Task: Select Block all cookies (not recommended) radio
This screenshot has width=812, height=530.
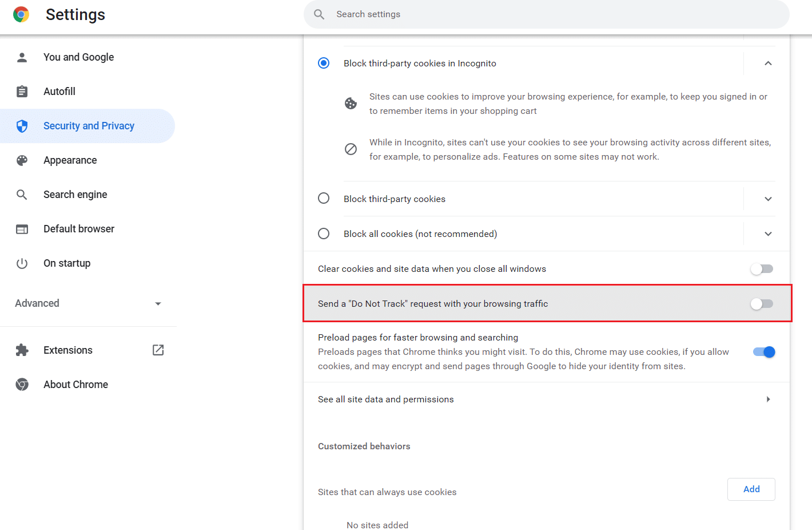Action: (x=324, y=234)
